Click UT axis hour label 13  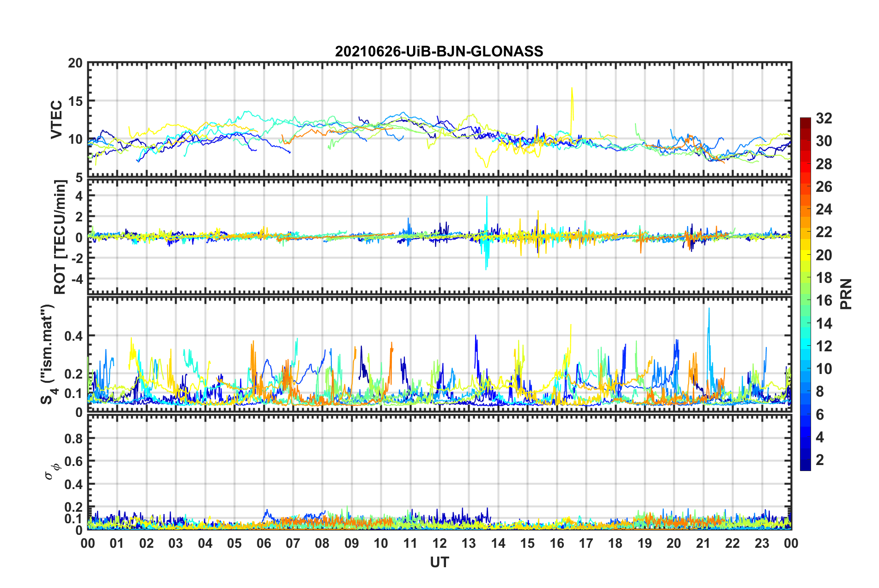[x=469, y=543]
